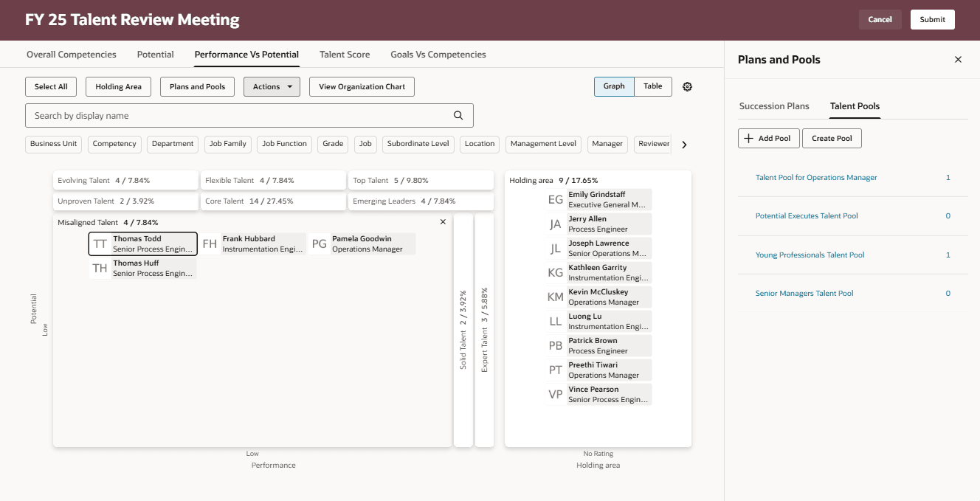Switch to Graph view
The width and height of the screenshot is (980, 501).
click(614, 86)
